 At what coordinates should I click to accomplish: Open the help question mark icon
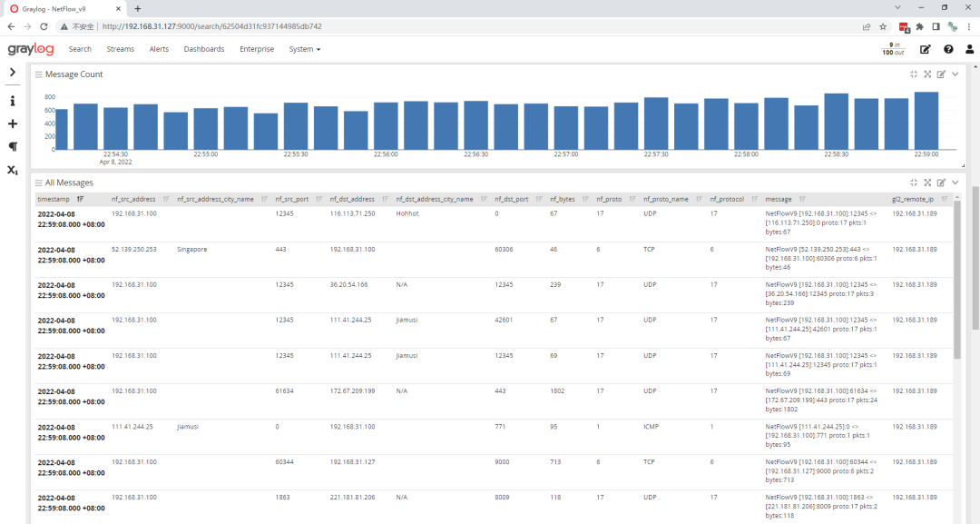[948, 49]
